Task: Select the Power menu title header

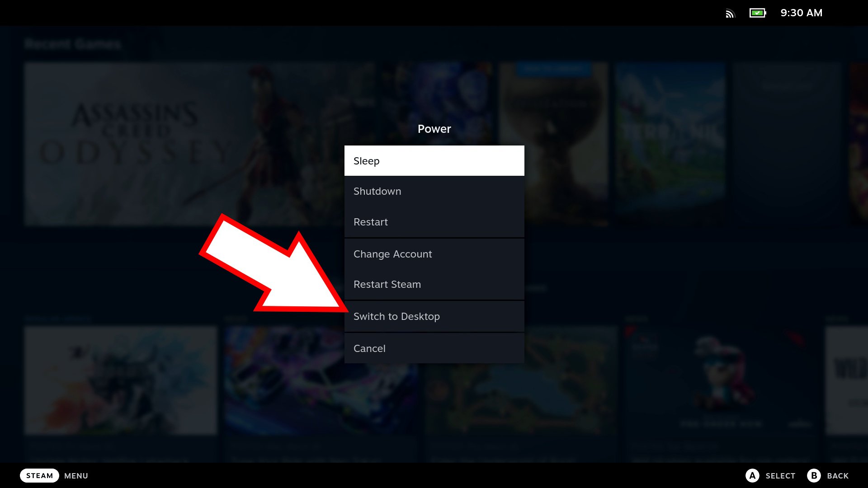Action: pos(434,128)
